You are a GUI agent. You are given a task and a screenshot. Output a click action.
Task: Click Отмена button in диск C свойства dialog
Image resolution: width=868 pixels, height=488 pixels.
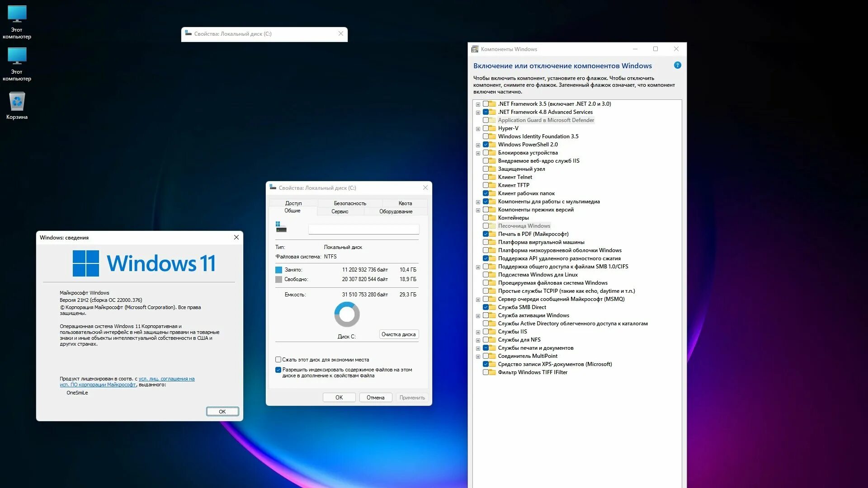(374, 397)
